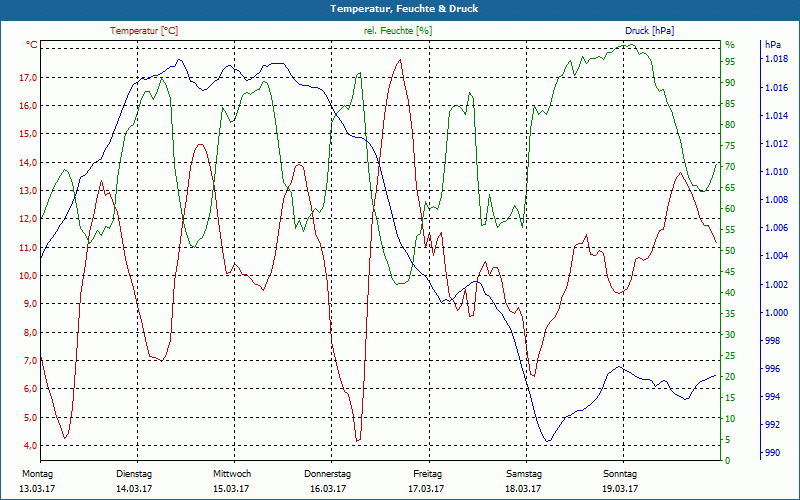This screenshot has height=500, width=800.
Task: Click the "9,0" temperature axis value
Action: coord(31,304)
